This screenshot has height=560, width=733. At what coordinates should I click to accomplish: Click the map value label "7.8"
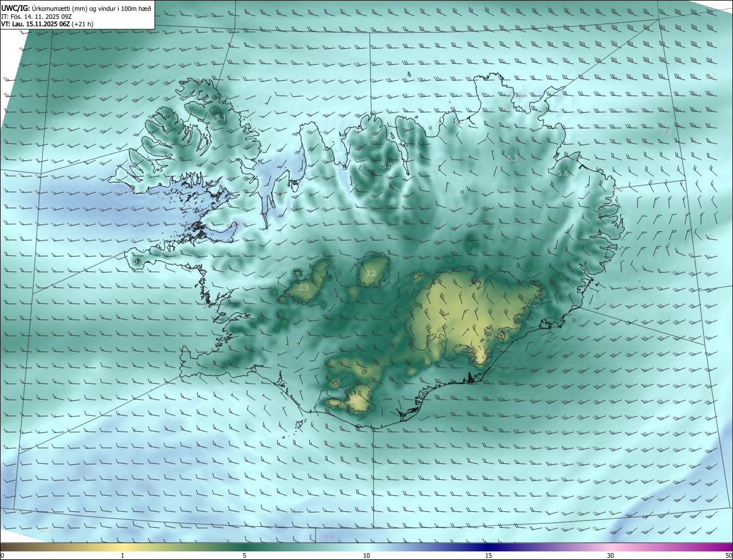(x=667, y=133)
